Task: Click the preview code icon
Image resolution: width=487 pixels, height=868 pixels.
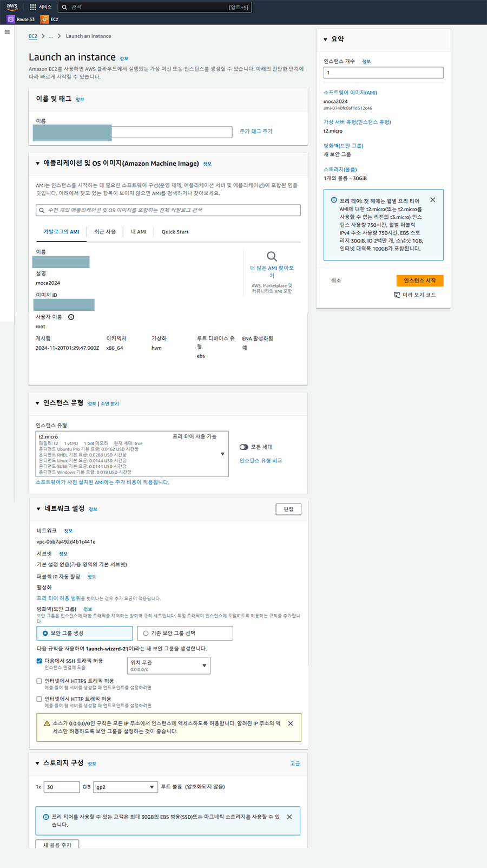Action: pyautogui.click(x=397, y=295)
